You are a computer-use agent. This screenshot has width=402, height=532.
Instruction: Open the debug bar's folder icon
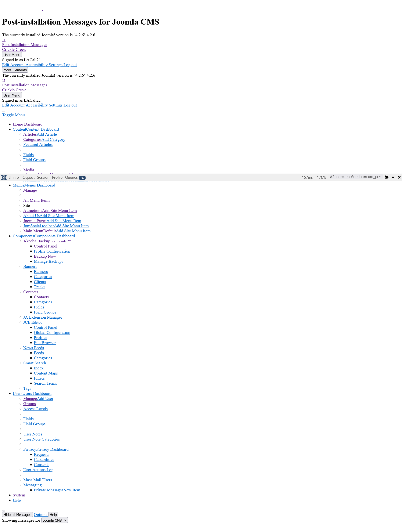(387, 177)
